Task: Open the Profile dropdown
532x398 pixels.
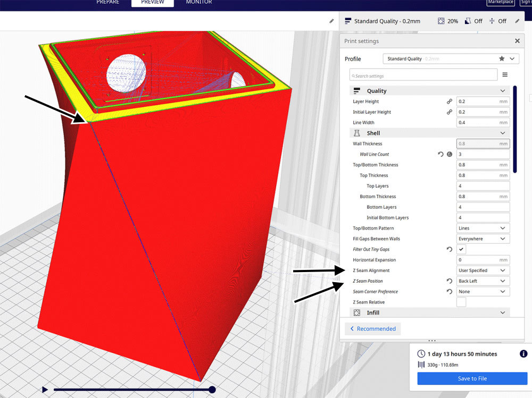Action: point(451,58)
